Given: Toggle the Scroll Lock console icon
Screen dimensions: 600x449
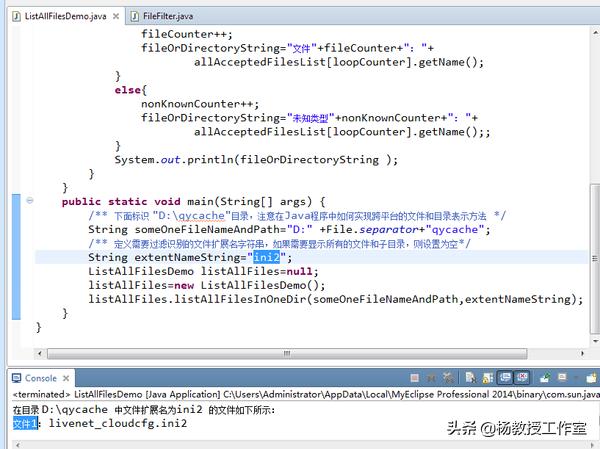Looking at the screenshot, I should 488,378.
